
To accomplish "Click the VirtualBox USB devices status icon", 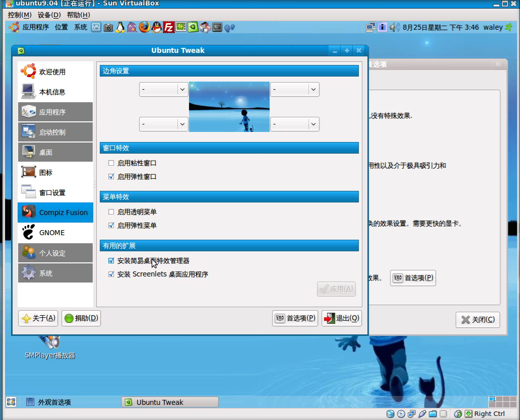I will [422, 413].
